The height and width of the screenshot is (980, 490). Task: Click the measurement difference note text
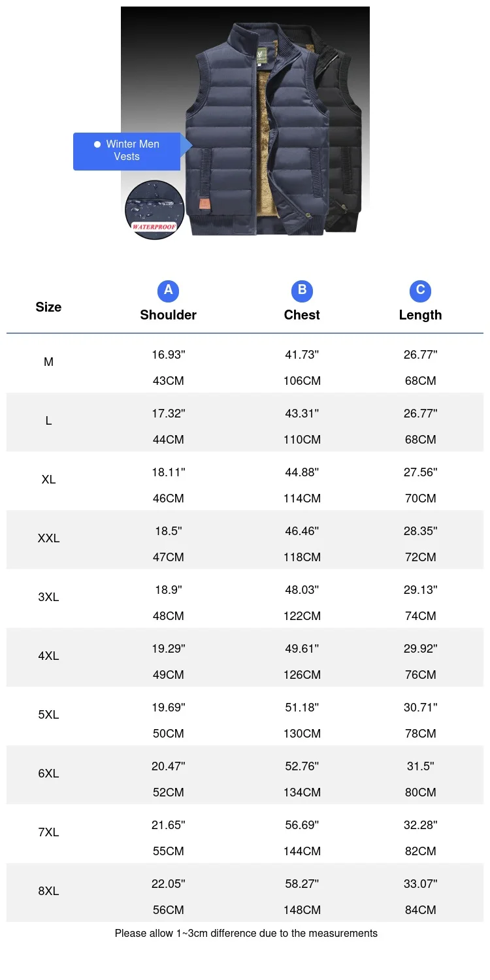tap(246, 934)
